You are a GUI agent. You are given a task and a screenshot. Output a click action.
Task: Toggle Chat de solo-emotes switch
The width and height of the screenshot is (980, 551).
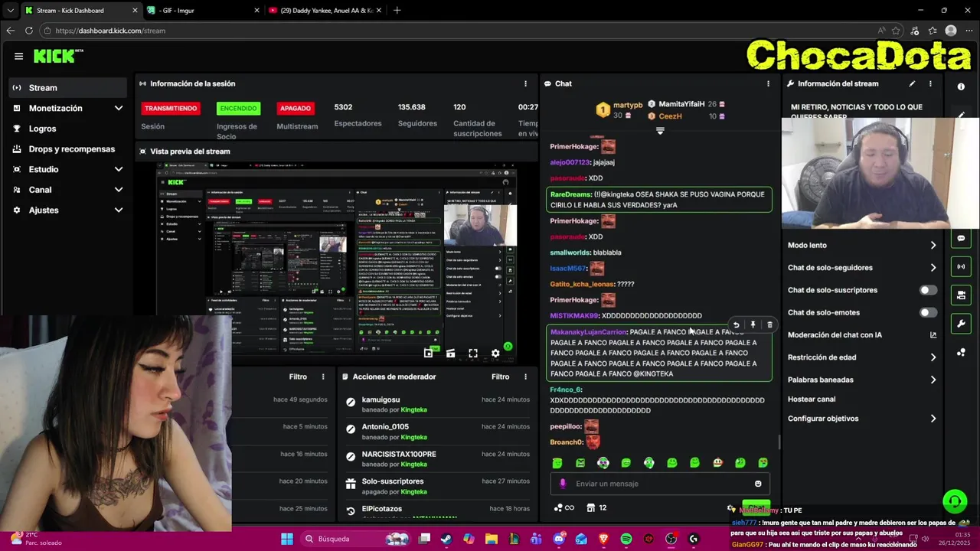tap(928, 312)
